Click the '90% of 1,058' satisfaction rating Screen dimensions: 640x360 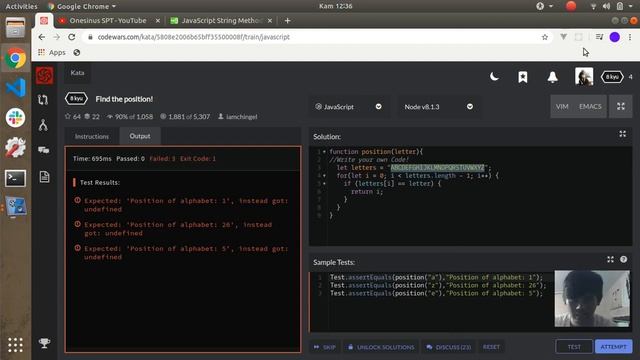click(x=130, y=117)
